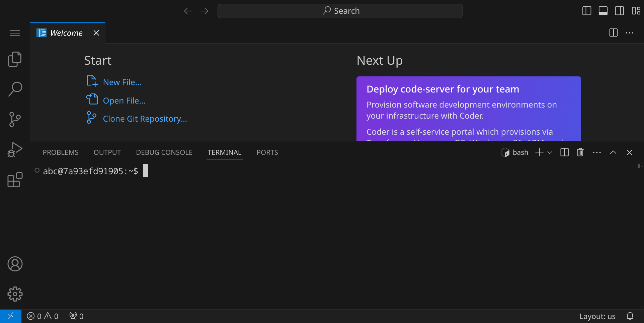Click the top Search command box
644x323 pixels.
[x=340, y=11]
